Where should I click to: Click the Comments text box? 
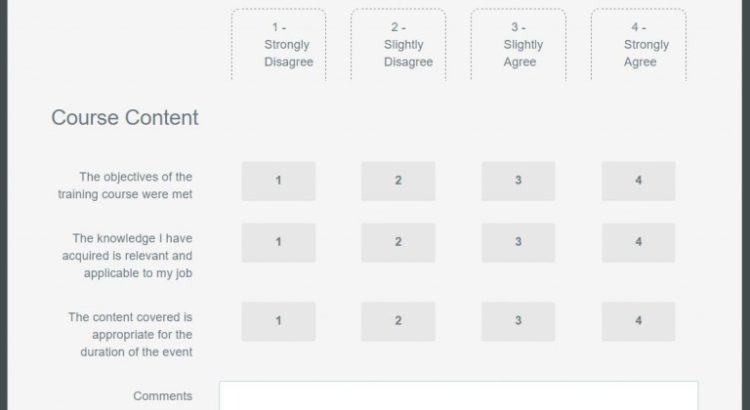(x=458, y=396)
